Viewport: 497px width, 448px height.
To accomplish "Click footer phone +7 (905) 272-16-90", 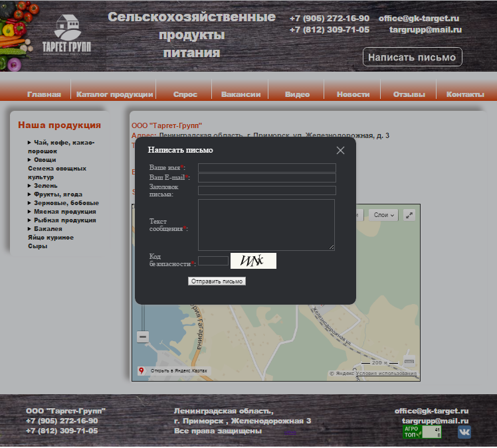I will click(x=62, y=421).
